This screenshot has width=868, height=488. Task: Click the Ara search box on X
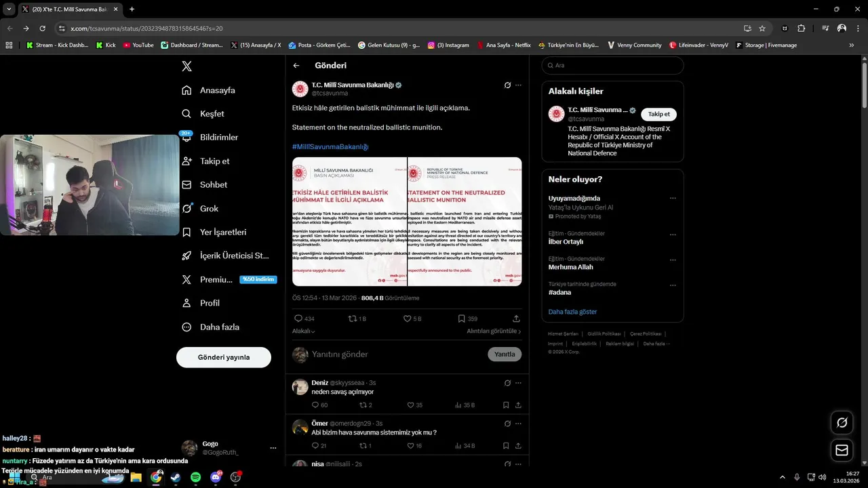pyautogui.click(x=612, y=66)
